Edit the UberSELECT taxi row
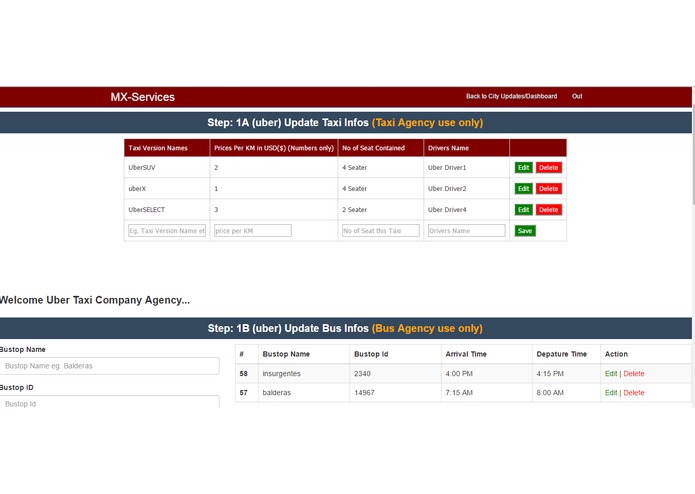This screenshot has height=494, width=695. coord(523,210)
